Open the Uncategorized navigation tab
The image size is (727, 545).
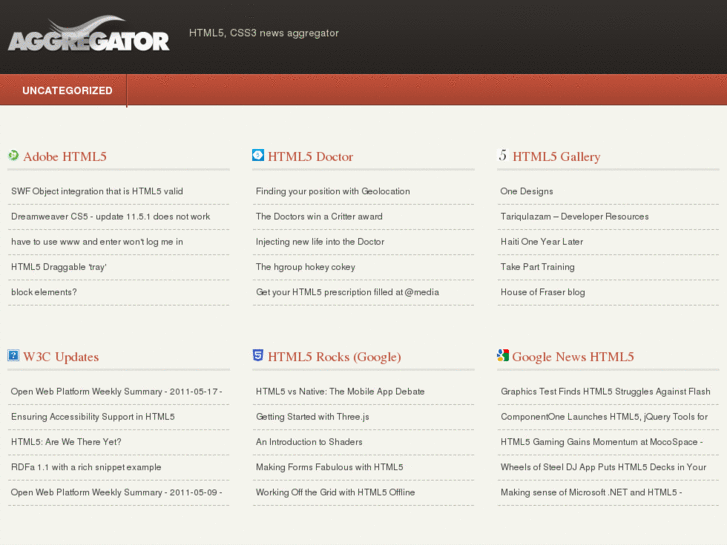tap(67, 90)
